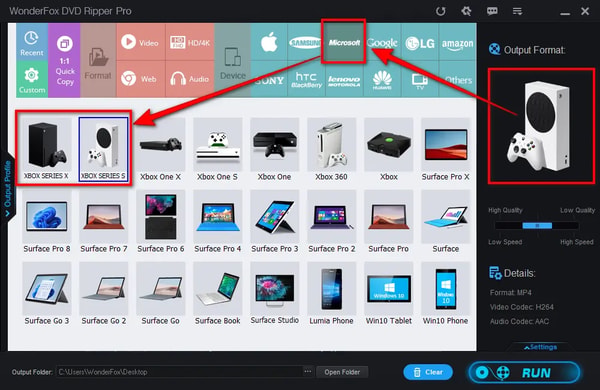600x390 pixels.
Task: Click the Clear button
Action: (x=428, y=372)
